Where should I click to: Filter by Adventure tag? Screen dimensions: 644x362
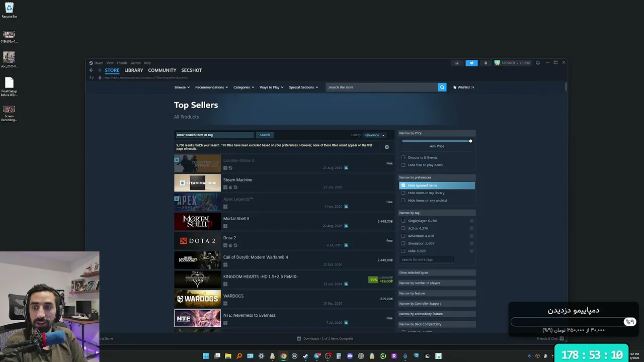[403, 236]
